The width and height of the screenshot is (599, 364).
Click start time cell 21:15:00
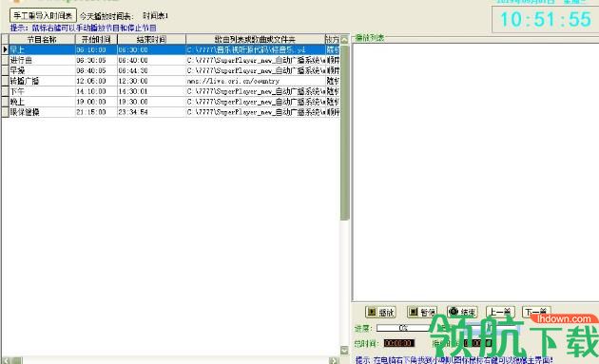(x=96, y=112)
